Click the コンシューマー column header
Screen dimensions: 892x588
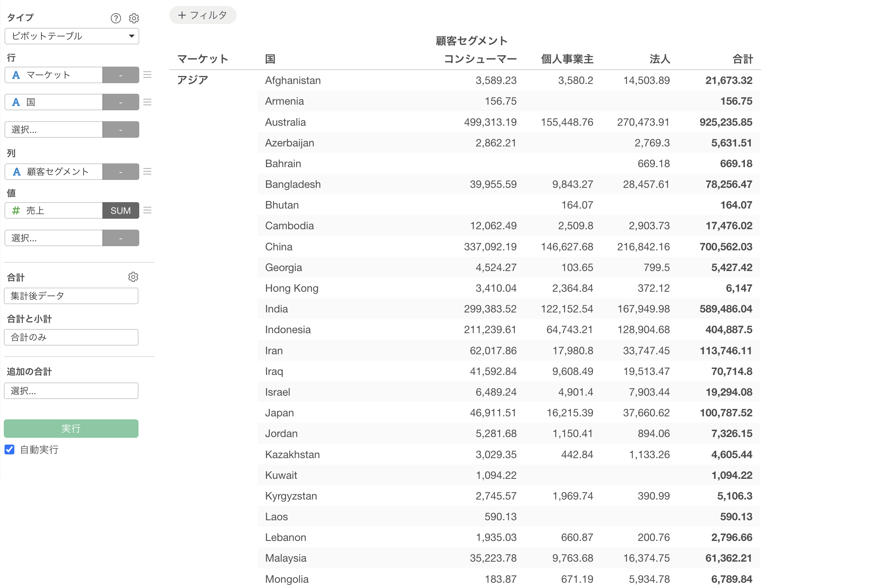click(480, 59)
